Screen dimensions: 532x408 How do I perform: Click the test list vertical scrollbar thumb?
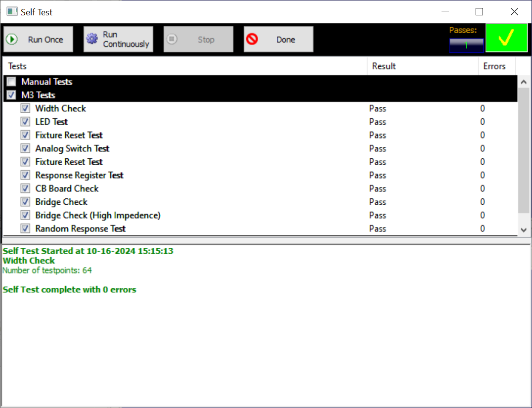click(x=524, y=150)
